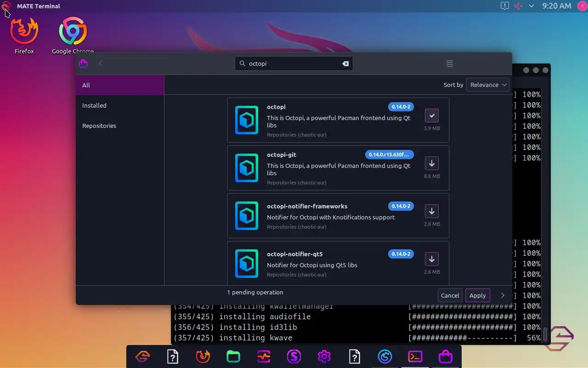Viewport: 588px width, 368px height.
Task: Click the 'installing audiofile' line in the terminal
Action: pyautogui.click(x=265, y=316)
